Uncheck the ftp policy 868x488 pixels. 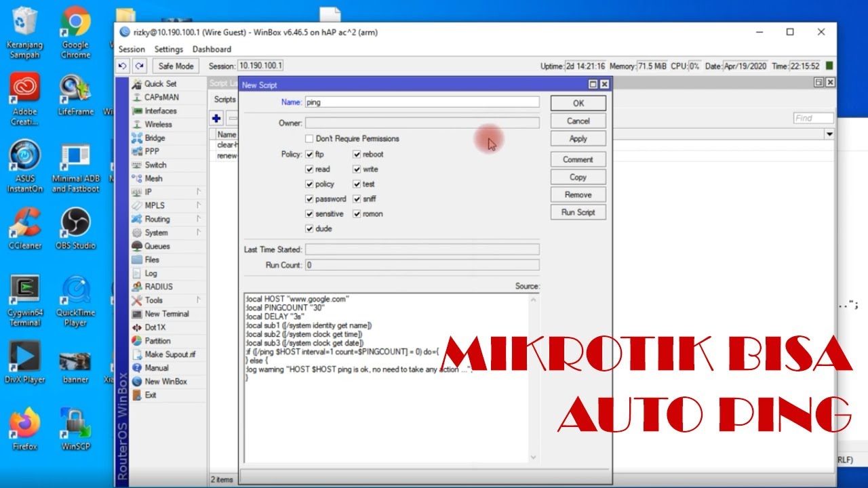(x=309, y=155)
